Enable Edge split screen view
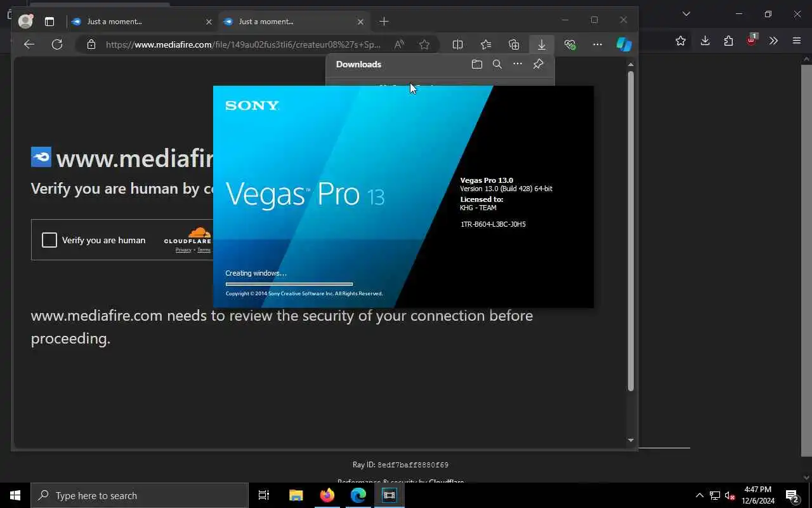 [458, 44]
